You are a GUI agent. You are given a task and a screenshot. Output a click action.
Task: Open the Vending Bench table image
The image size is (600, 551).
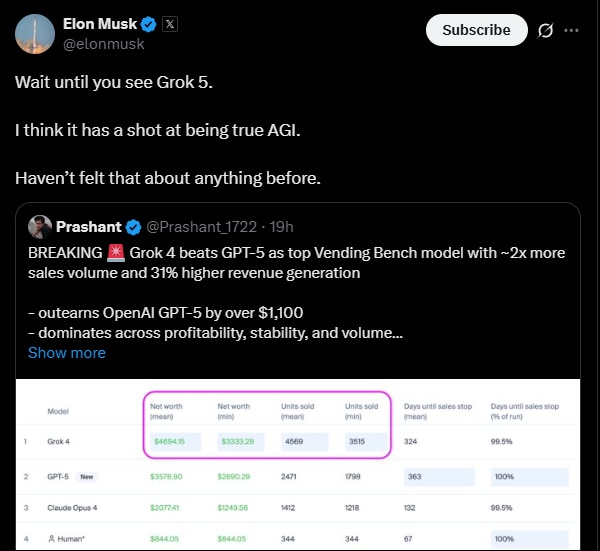(298, 465)
